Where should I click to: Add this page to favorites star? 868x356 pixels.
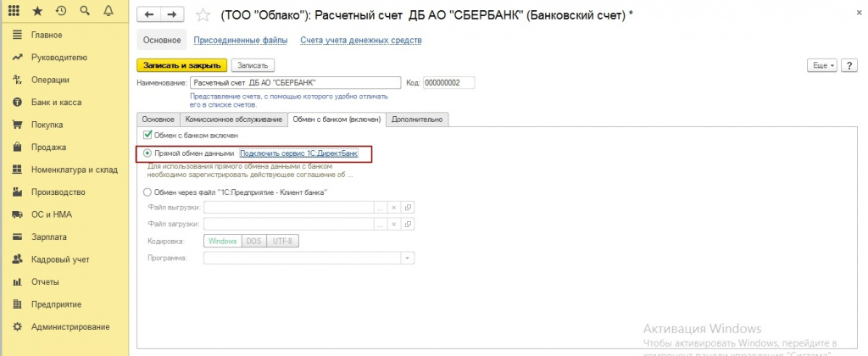pyautogui.click(x=203, y=15)
